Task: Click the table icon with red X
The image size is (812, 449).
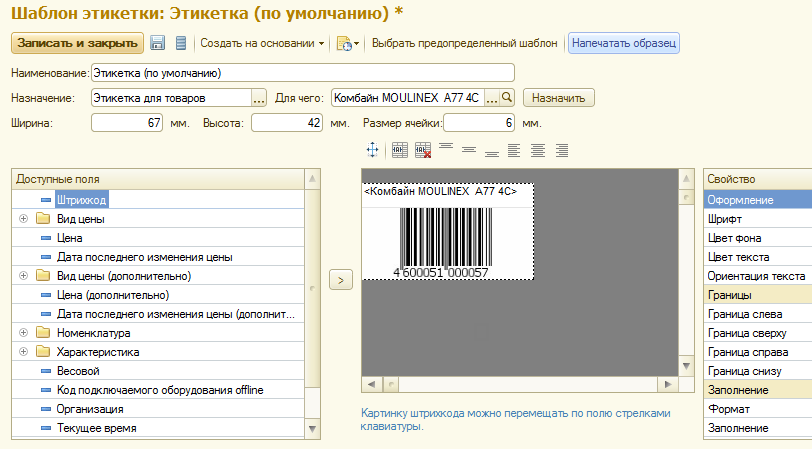Action: [x=423, y=150]
